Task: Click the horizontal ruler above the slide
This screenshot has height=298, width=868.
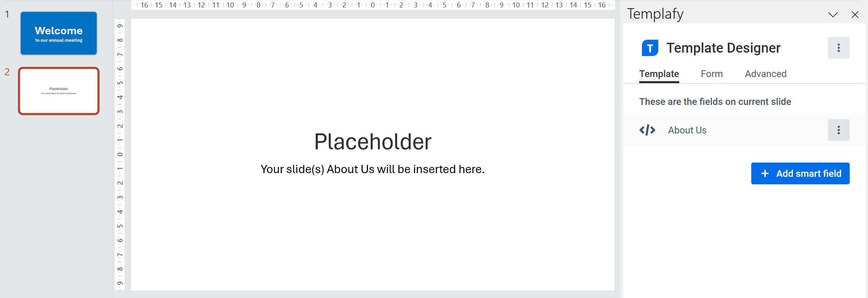Action: (x=373, y=5)
